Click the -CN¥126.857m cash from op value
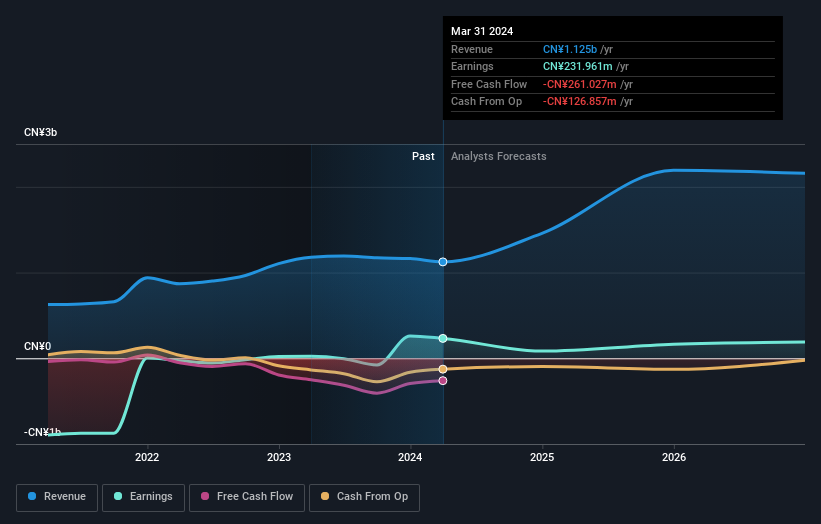The image size is (821, 524). pyautogui.click(x=580, y=102)
